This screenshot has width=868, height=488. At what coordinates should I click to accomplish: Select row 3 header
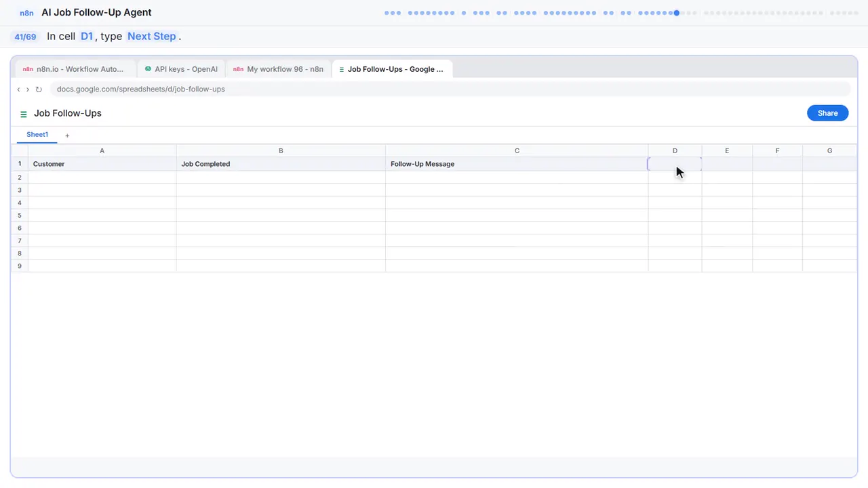[x=20, y=190]
